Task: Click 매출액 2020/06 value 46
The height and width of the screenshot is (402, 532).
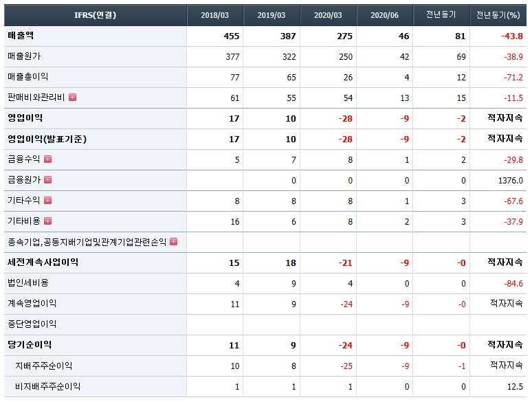Action: (403, 36)
